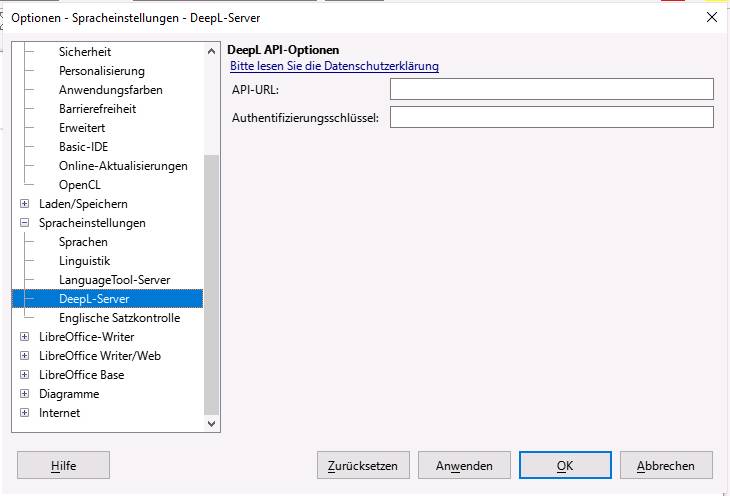This screenshot has width=730, height=496.
Task: Select the Internet label
Action: (60, 413)
